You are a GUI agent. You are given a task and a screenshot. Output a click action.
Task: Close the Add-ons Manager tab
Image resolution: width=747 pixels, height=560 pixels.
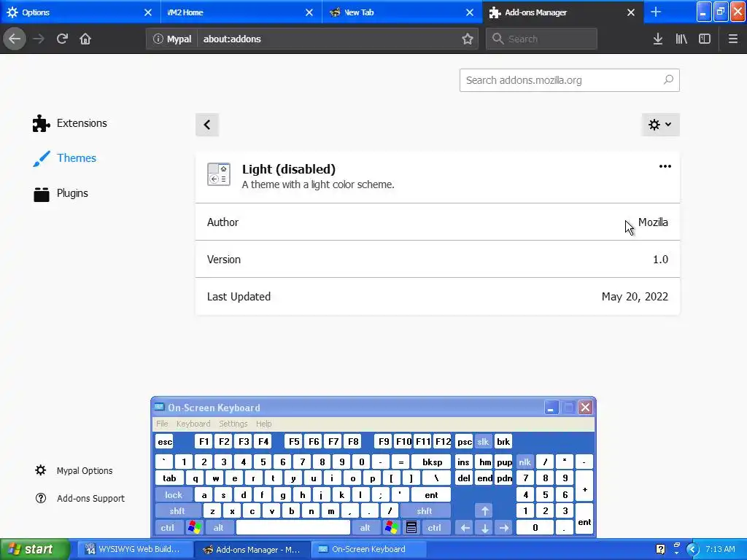click(631, 12)
